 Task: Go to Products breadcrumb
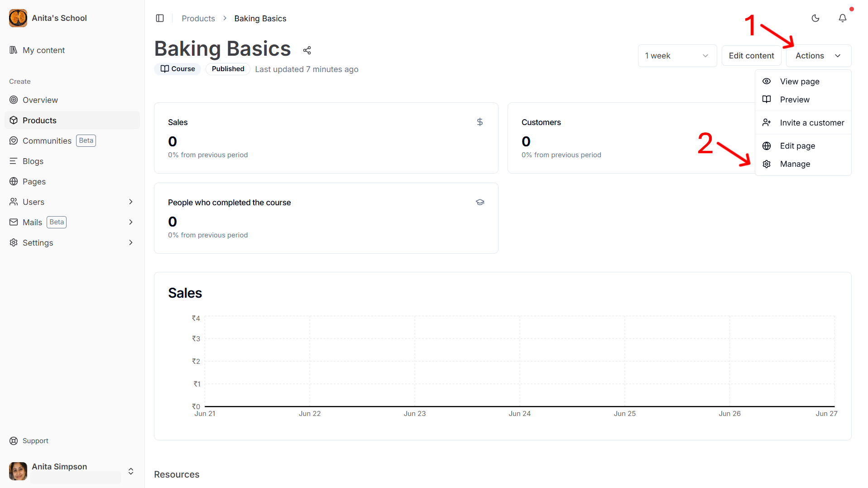[x=198, y=19]
